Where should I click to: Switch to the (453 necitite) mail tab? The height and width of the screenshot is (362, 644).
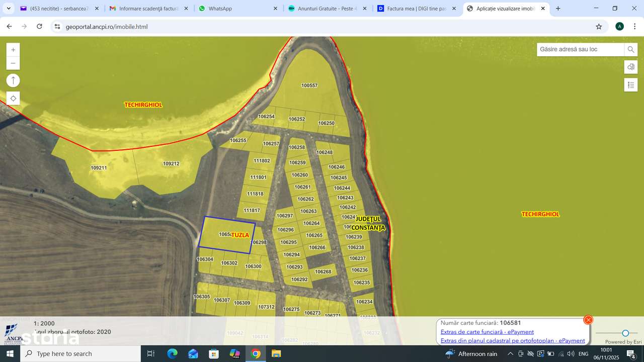pos(60,9)
